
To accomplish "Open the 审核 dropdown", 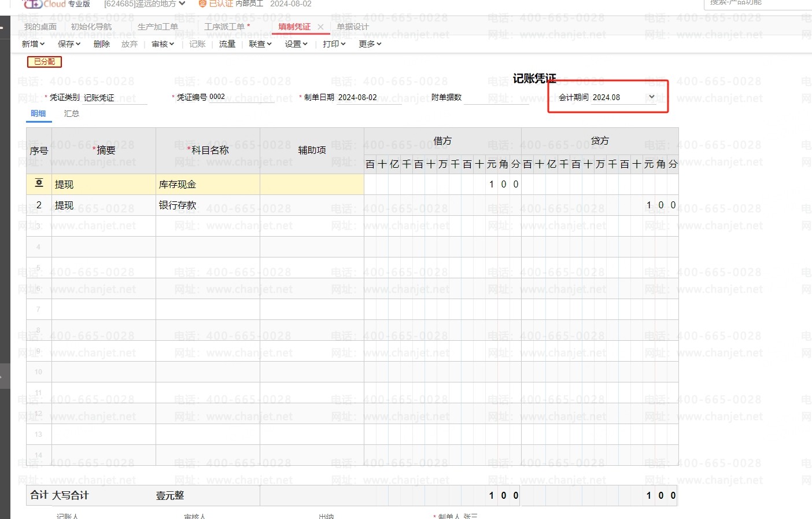I will [x=163, y=44].
